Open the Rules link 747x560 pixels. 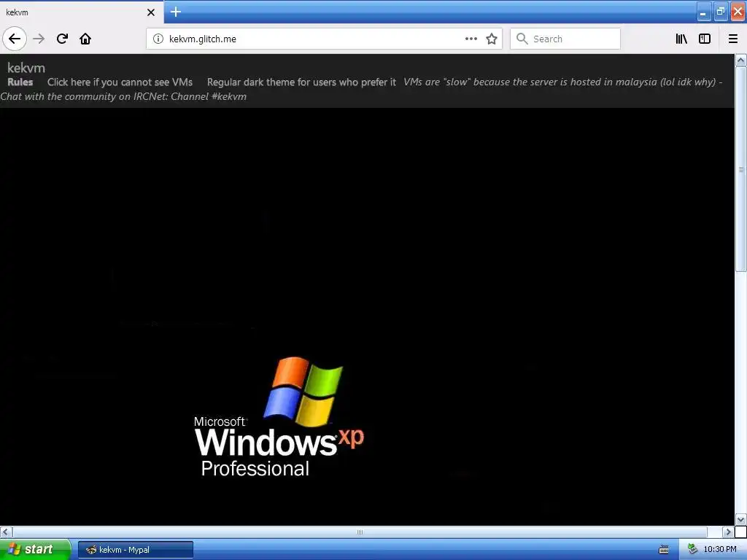20,82
